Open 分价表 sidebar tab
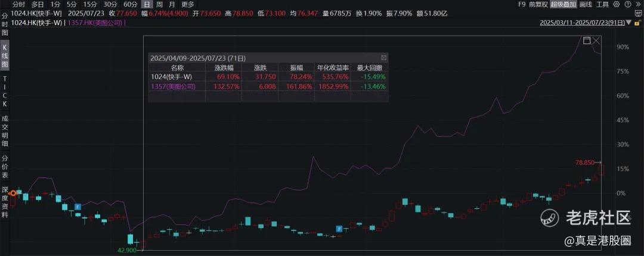 pyautogui.click(x=5, y=167)
